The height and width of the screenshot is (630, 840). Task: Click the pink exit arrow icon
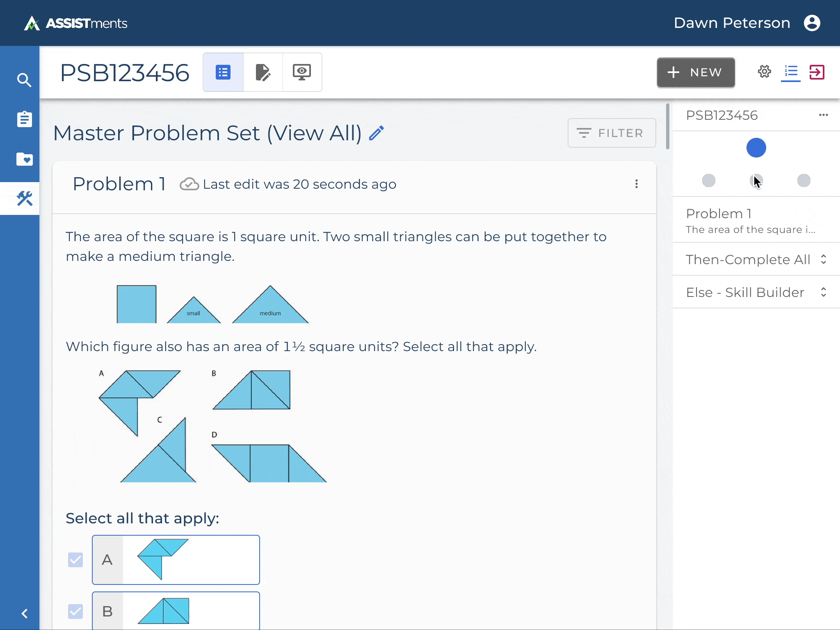point(817,72)
